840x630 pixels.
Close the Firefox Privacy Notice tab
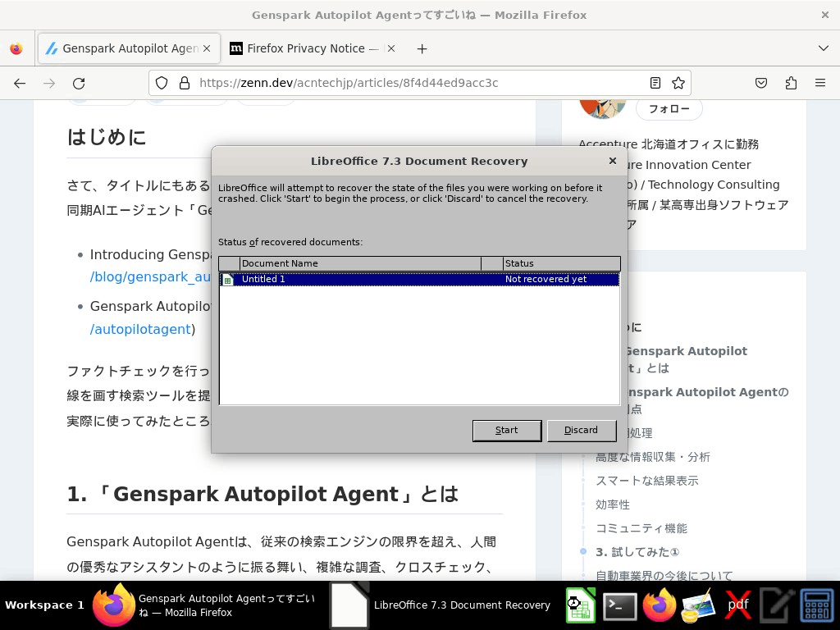(x=391, y=48)
